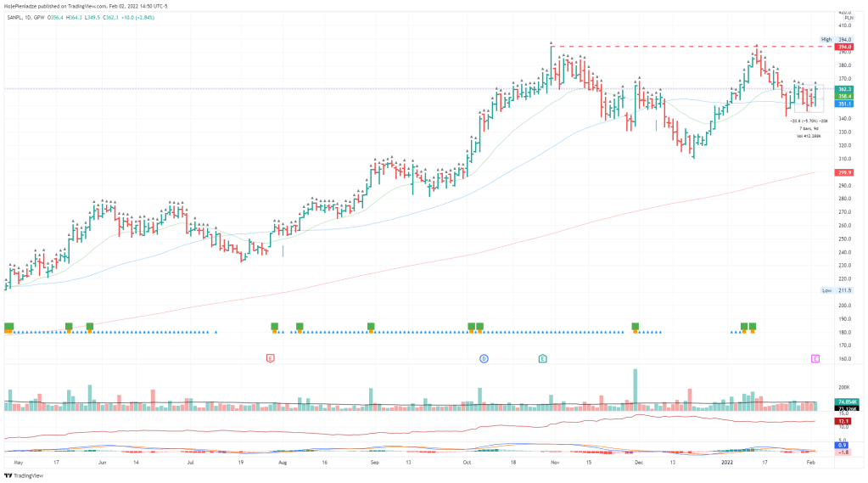Click the green earnings E marker before November
This screenshot has width=868, height=483.
[542, 358]
